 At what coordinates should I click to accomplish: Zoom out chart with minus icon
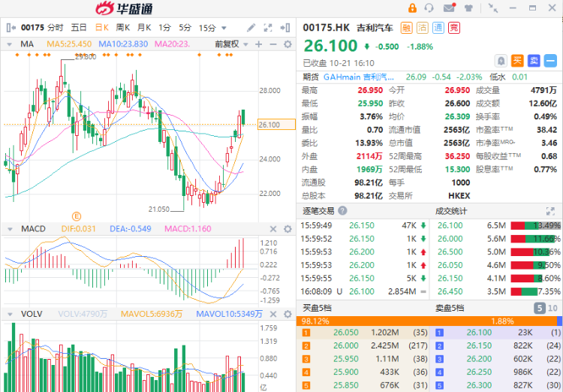pos(273,44)
